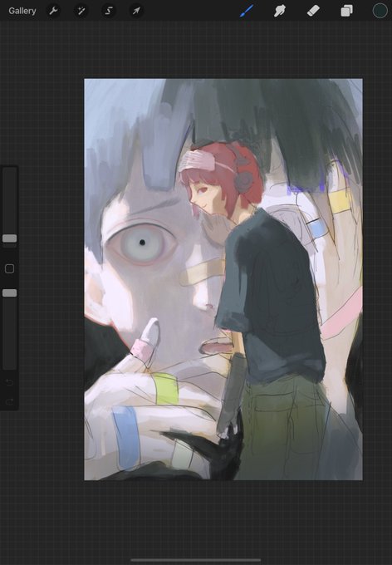Open the Layers panel
392x565 pixels.
346,11
